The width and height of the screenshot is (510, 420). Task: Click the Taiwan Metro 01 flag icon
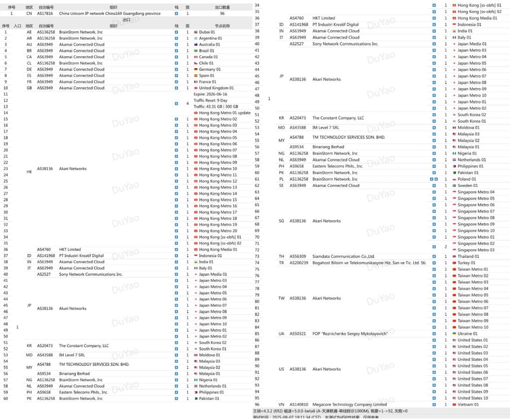454,270
